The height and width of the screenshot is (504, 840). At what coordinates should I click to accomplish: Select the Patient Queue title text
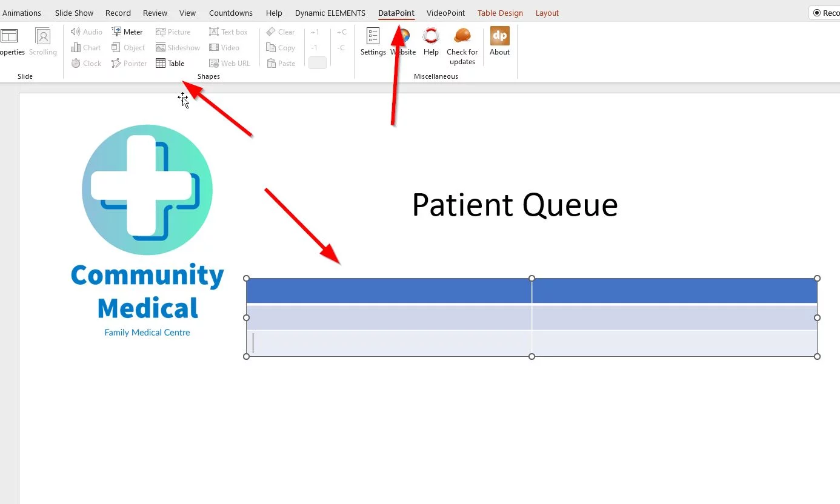tap(515, 205)
